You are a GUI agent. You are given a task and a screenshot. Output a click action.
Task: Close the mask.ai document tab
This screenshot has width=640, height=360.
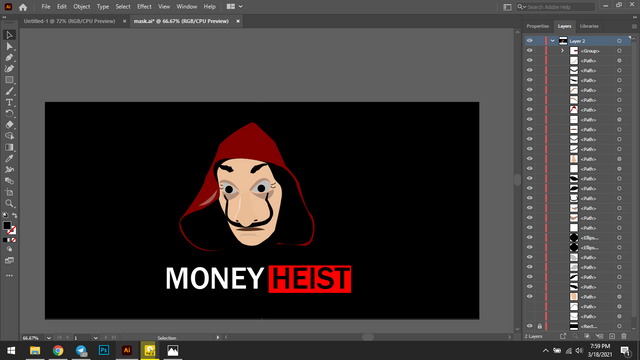pyautogui.click(x=238, y=21)
